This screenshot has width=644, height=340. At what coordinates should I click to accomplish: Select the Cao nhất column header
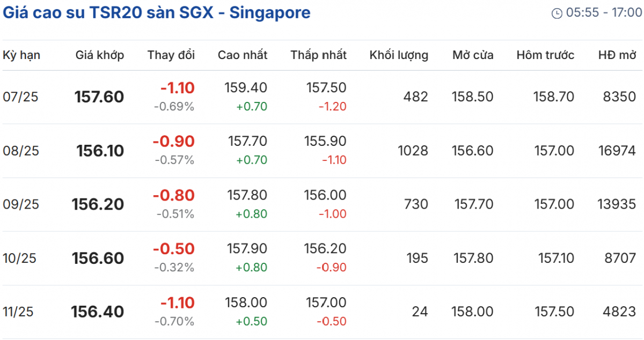pyautogui.click(x=243, y=55)
